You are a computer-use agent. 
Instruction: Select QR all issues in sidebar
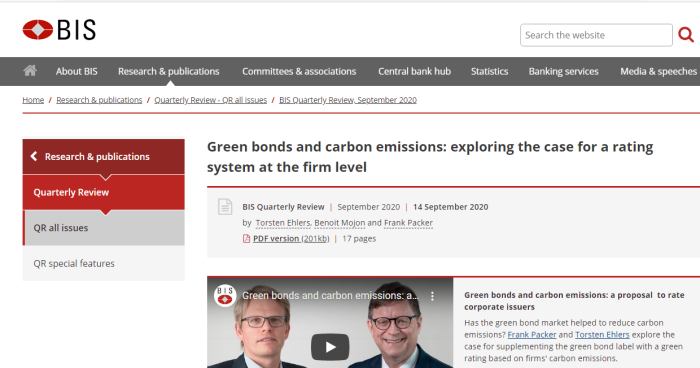click(104, 228)
